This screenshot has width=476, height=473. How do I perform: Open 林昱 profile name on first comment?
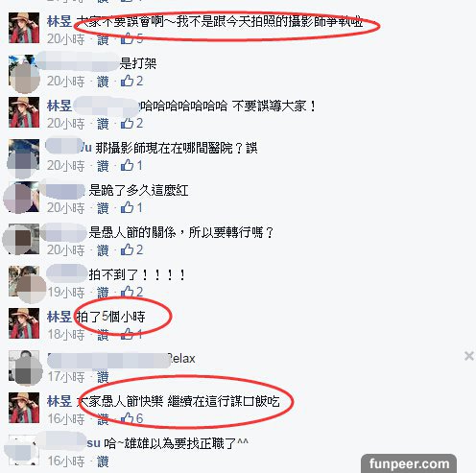click(x=59, y=21)
